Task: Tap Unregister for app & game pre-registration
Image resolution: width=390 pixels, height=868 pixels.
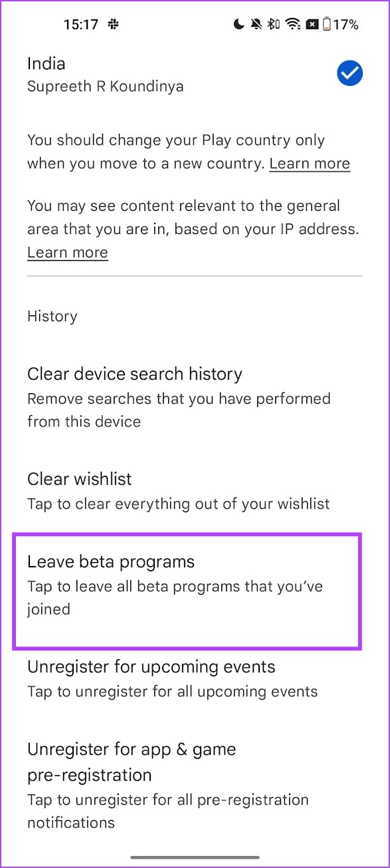Action: pyautogui.click(x=195, y=786)
